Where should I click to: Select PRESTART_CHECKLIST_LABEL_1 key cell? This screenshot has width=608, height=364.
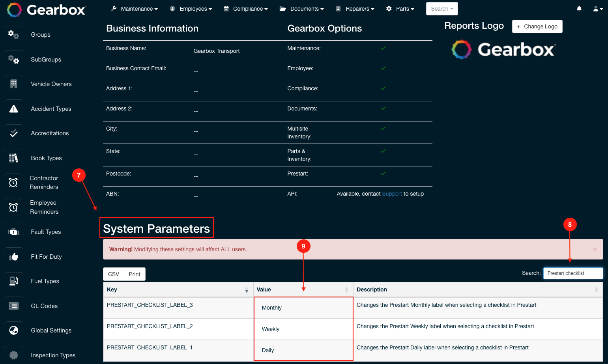(178, 350)
